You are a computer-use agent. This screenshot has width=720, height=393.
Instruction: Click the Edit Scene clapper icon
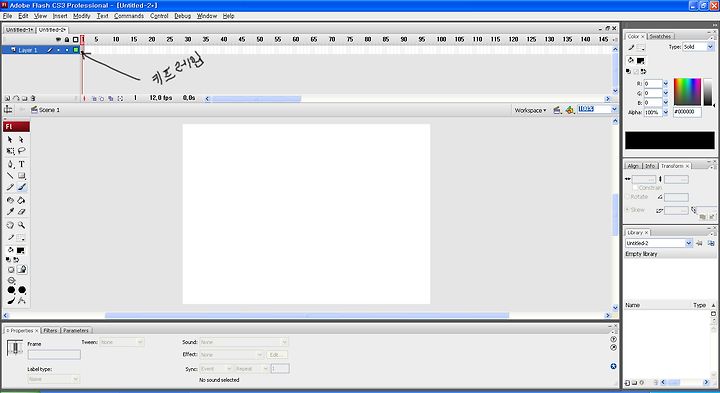557,110
